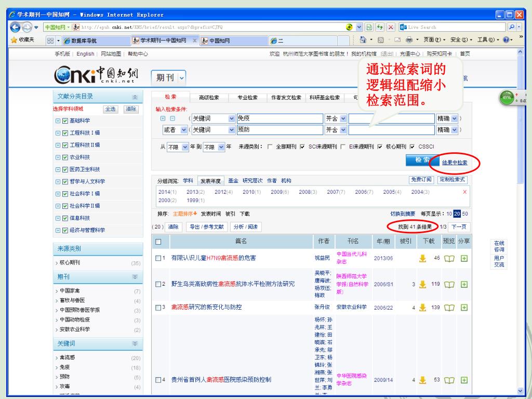Sort results by 发表时间
The image size is (532, 399).
tap(211, 214)
